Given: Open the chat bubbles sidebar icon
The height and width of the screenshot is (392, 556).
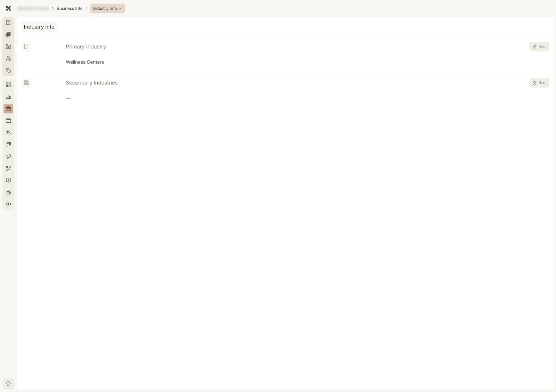Looking at the screenshot, I should point(8,35).
